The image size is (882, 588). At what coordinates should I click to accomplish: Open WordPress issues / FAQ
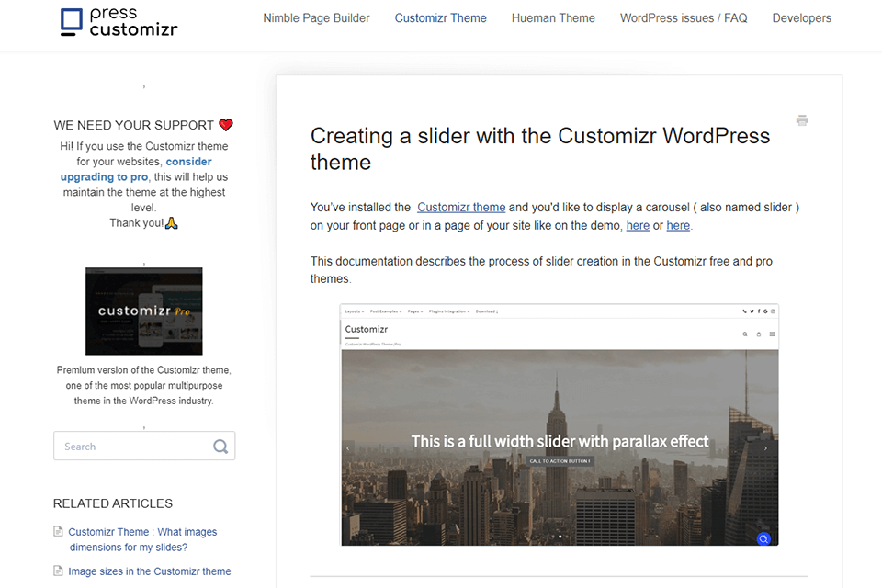684,18
